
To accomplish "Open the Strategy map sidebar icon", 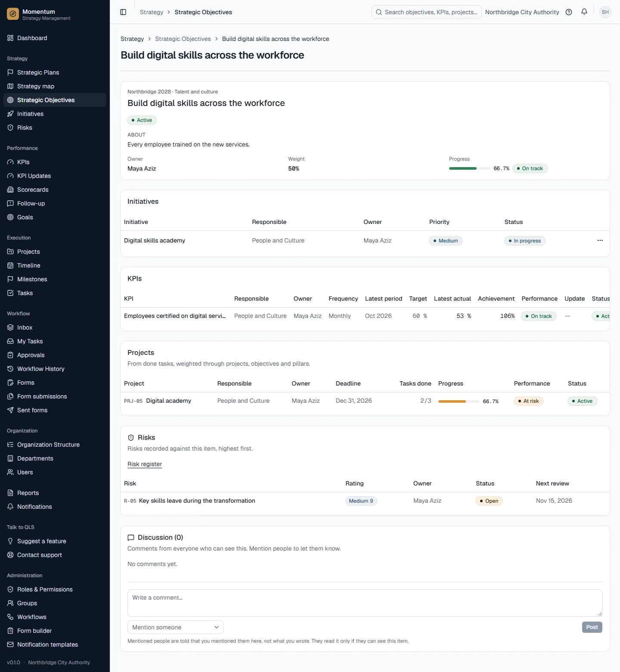I will 10,86.
